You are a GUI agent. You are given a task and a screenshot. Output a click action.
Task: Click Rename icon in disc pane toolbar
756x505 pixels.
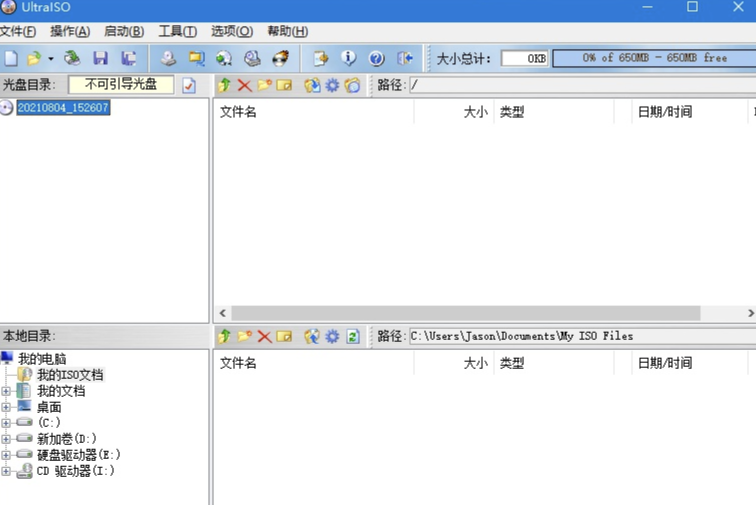[284, 85]
